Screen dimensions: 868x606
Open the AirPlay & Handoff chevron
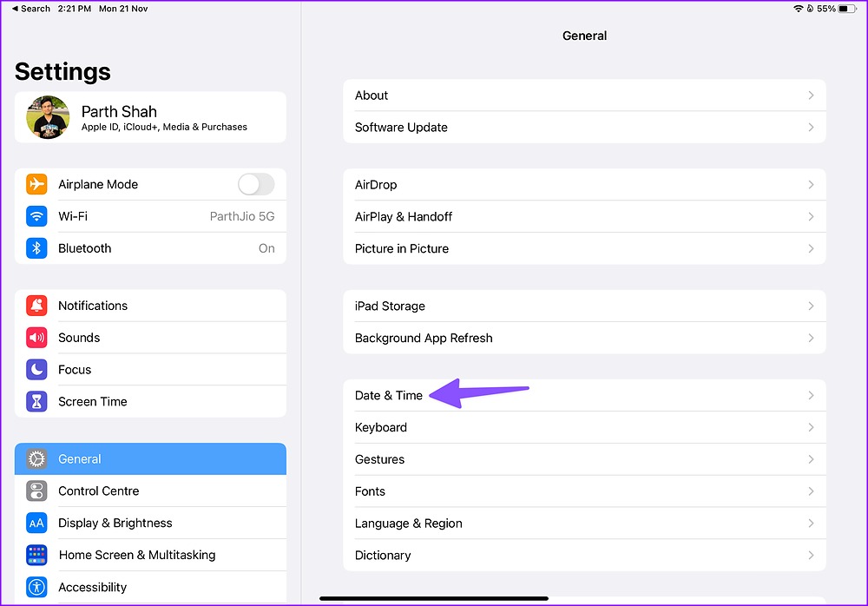pyautogui.click(x=811, y=216)
